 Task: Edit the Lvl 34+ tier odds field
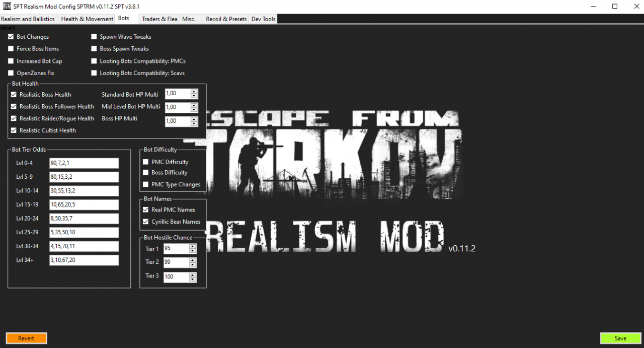(84, 260)
